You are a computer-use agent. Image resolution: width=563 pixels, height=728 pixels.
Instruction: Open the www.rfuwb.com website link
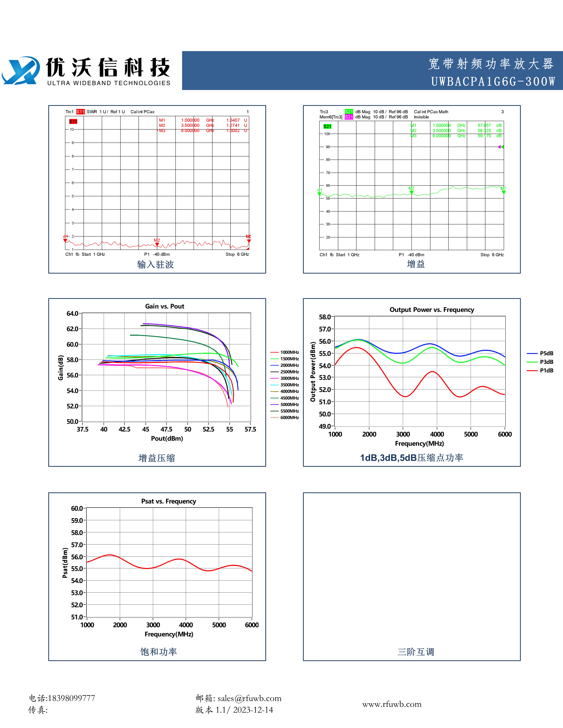tap(392, 704)
